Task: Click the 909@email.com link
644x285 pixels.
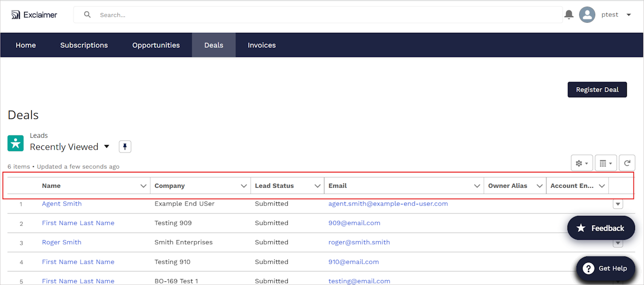Action: tap(354, 223)
